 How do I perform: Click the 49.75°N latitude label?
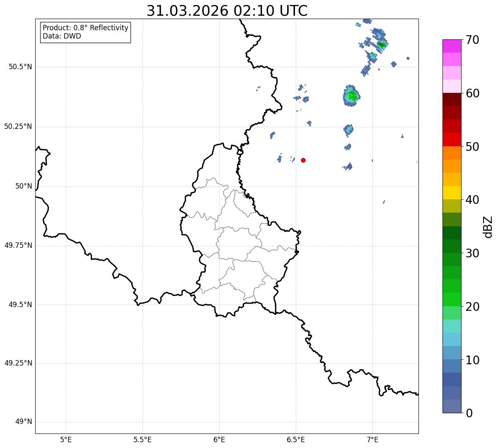tap(18, 245)
